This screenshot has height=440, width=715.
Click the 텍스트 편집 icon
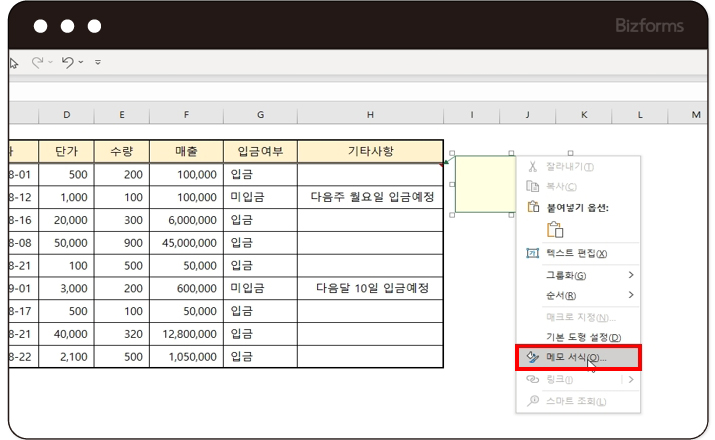click(x=533, y=253)
